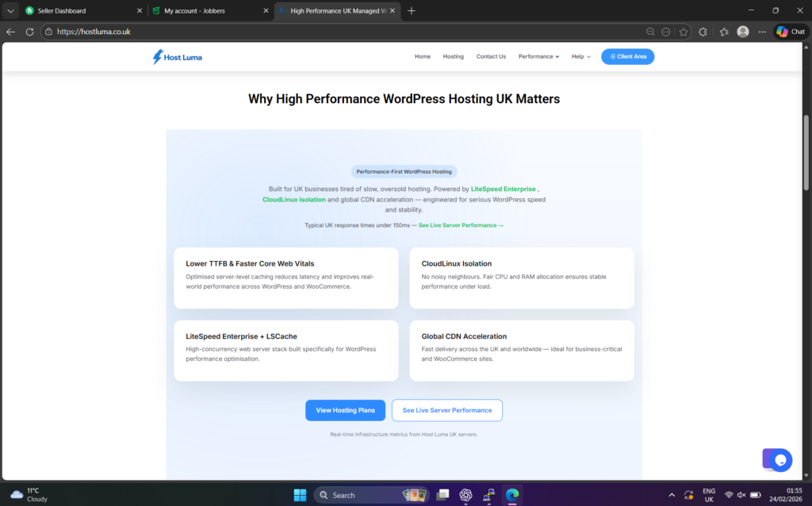Click the Global CDN Acceleration heading

[x=463, y=336]
